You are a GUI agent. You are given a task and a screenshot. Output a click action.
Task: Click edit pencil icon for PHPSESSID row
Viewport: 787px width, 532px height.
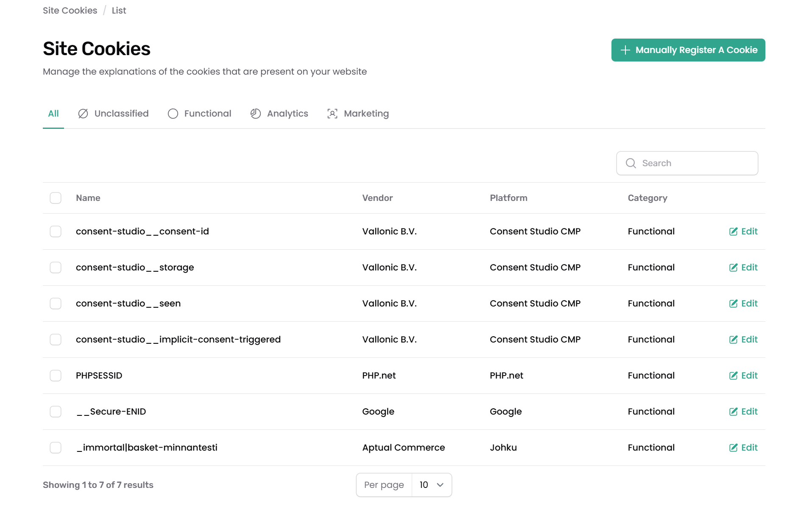tap(733, 376)
